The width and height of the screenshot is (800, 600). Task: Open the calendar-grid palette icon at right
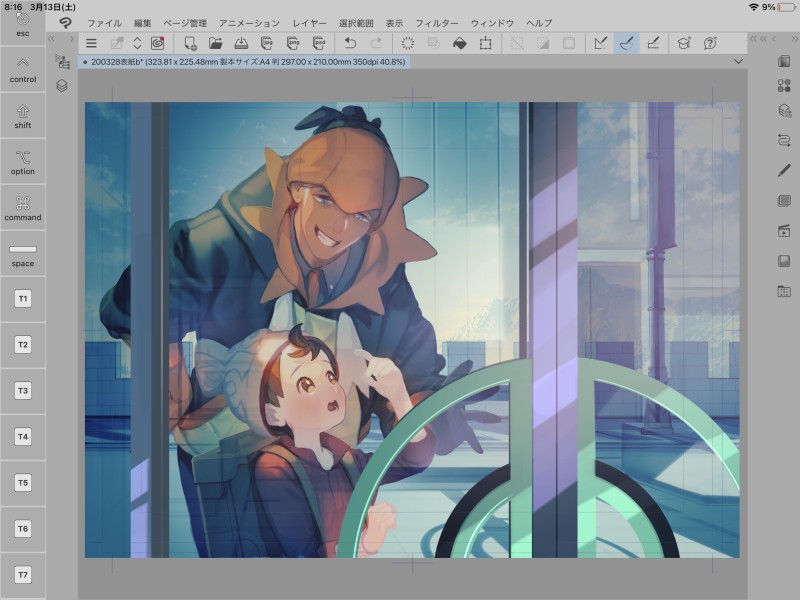(784, 291)
